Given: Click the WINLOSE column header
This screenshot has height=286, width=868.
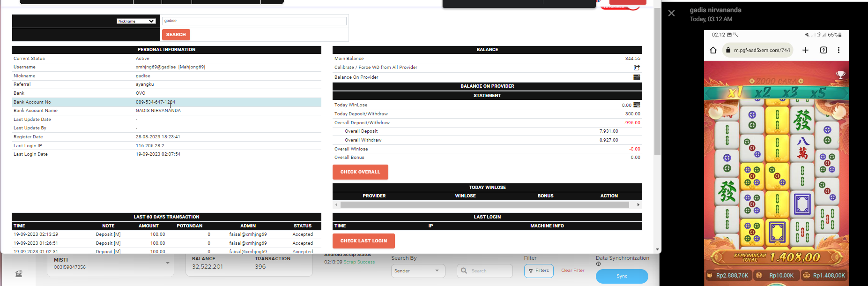Looking at the screenshot, I should click(465, 196).
